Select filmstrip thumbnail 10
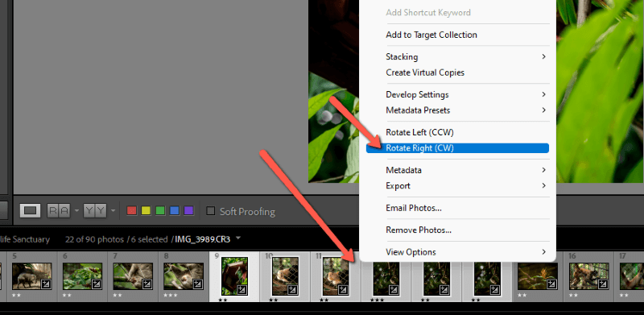The image size is (644, 315). 286,276
